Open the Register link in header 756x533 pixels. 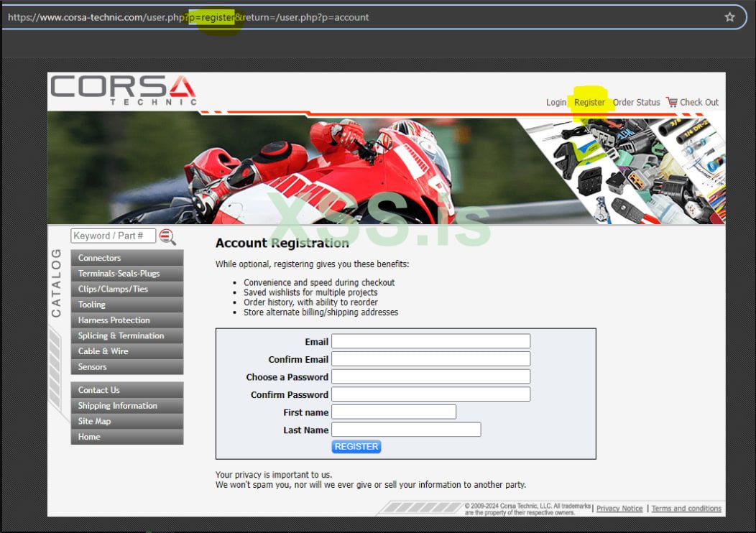click(x=589, y=102)
